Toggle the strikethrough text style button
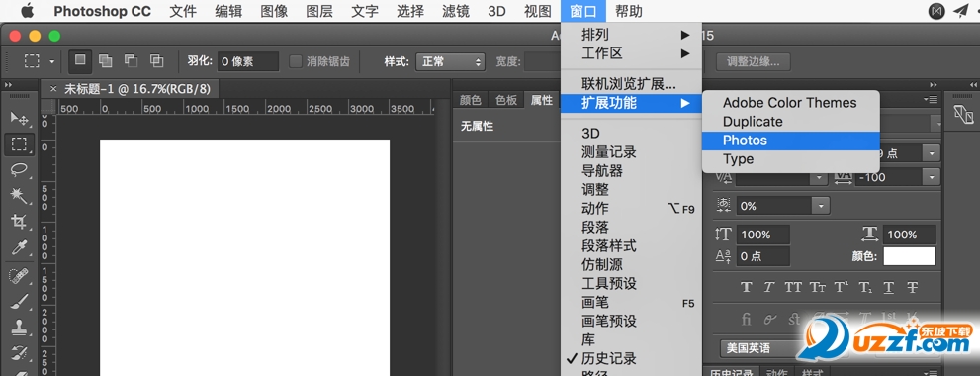The height and width of the screenshot is (376, 980). [x=912, y=287]
